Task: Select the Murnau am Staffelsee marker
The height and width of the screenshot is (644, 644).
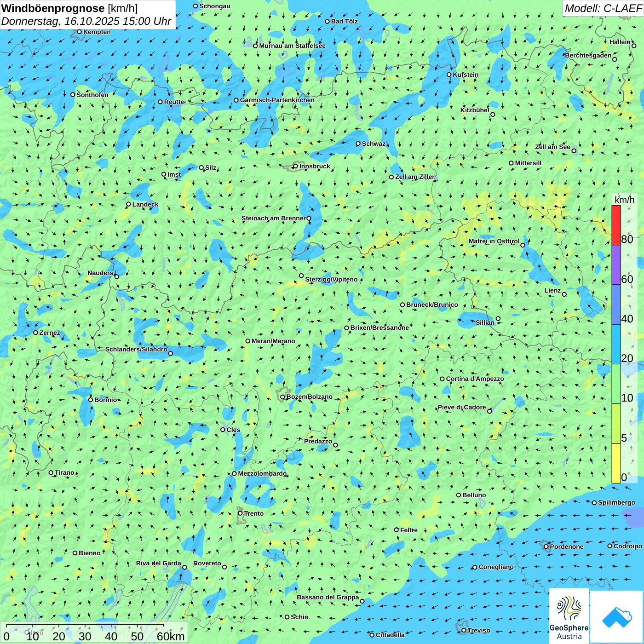Action: pyautogui.click(x=256, y=46)
